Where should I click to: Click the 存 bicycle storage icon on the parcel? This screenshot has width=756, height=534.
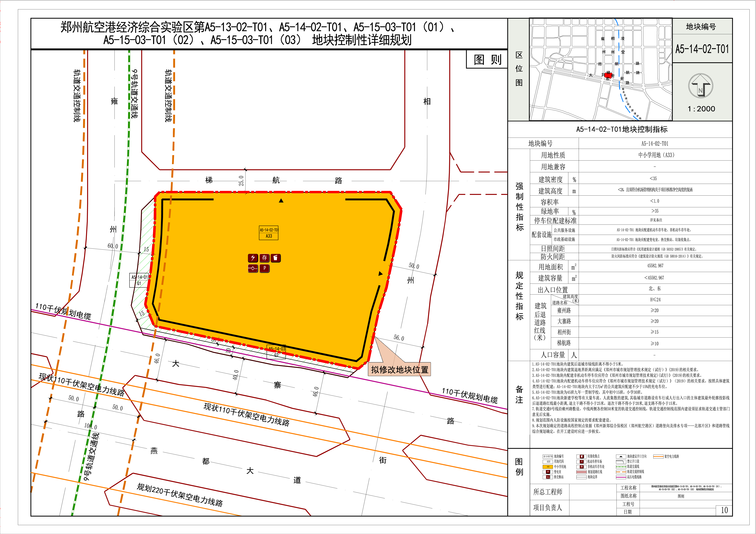[x=264, y=258]
